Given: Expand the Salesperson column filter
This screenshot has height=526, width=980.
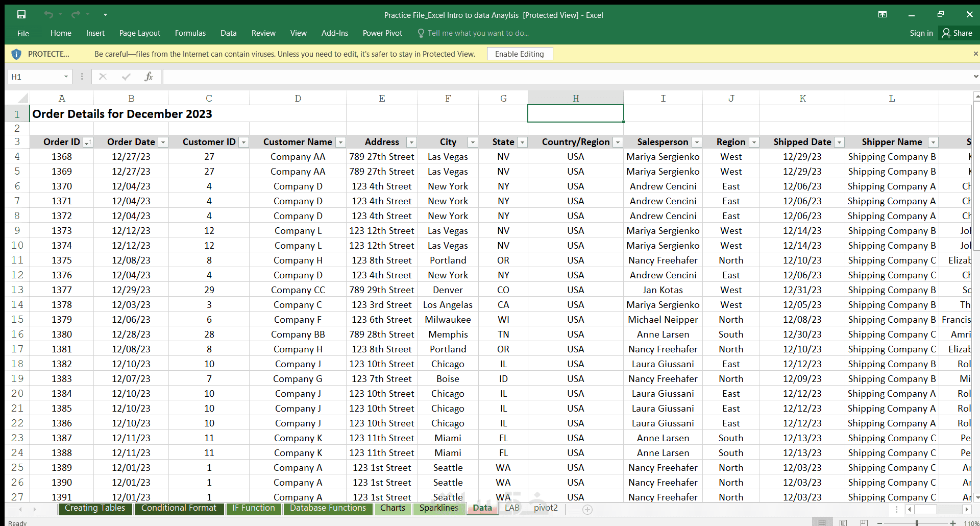Looking at the screenshot, I should tap(697, 142).
